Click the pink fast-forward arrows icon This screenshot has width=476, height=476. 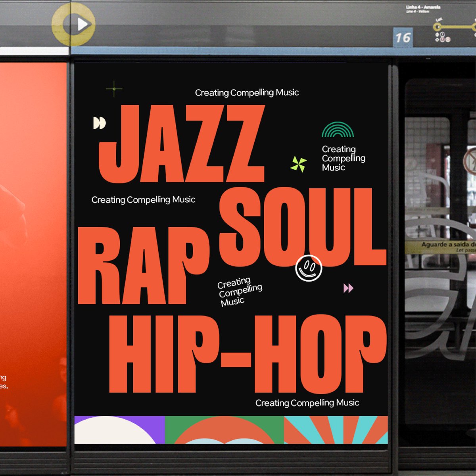[x=348, y=288]
